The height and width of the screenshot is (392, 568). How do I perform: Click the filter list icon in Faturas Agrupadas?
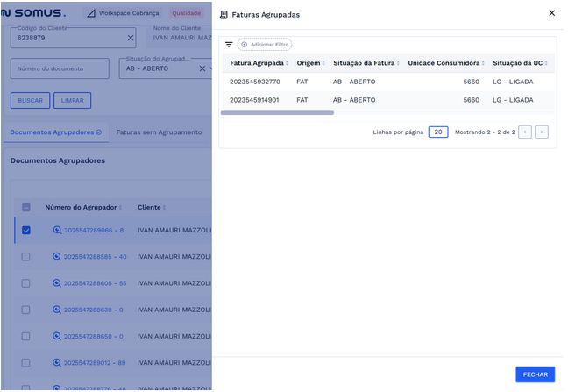click(x=229, y=45)
